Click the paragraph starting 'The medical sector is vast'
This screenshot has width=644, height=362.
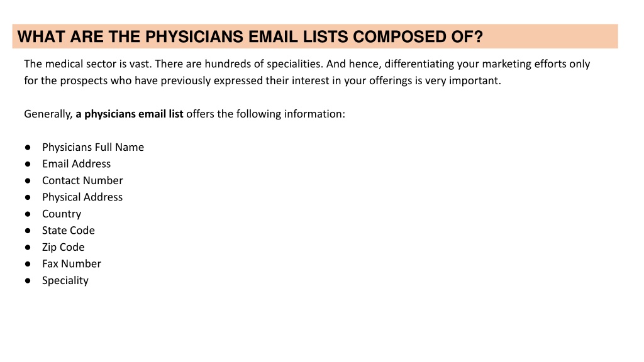307,72
